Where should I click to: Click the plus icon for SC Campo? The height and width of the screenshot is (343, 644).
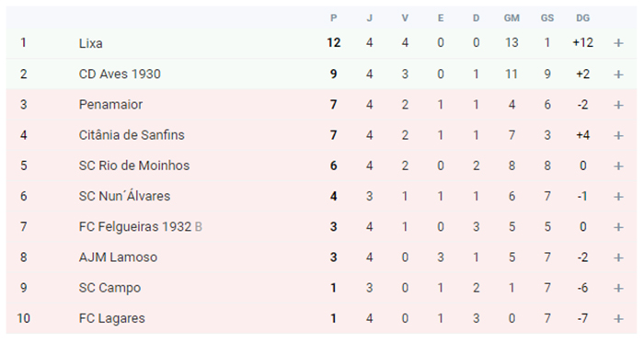coord(618,288)
